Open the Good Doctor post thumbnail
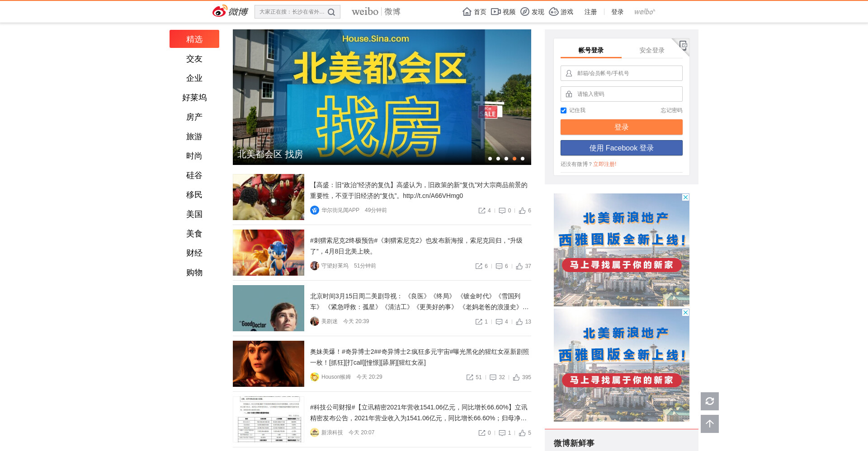This screenshot has width=868, height=451. click(x=269, y=308)
